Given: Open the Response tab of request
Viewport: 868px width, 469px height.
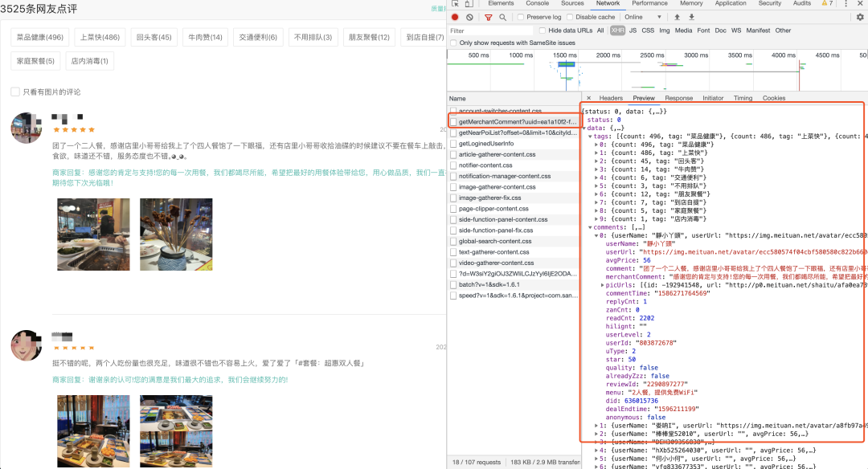Looking at the screenshot, I should point(678,98).
